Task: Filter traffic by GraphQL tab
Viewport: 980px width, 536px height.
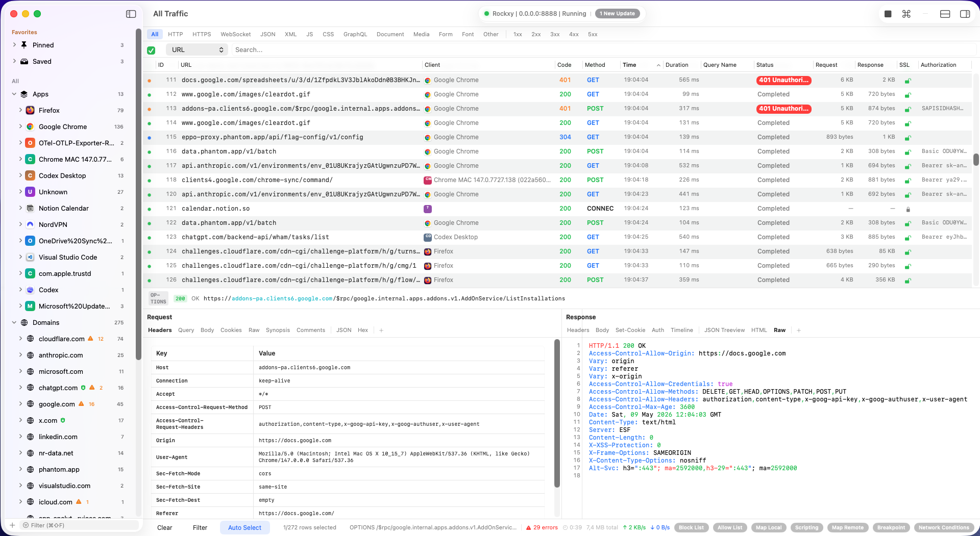Action: [355, 34]
